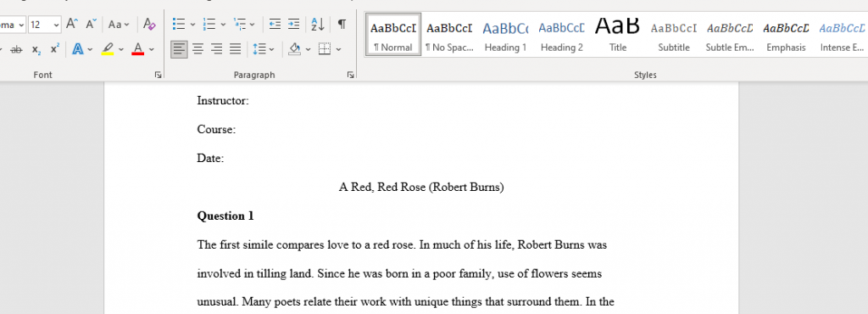This screenshot has height=314, width=868.
Task: Apply the No Spacing style
Action: coord(449,34)
